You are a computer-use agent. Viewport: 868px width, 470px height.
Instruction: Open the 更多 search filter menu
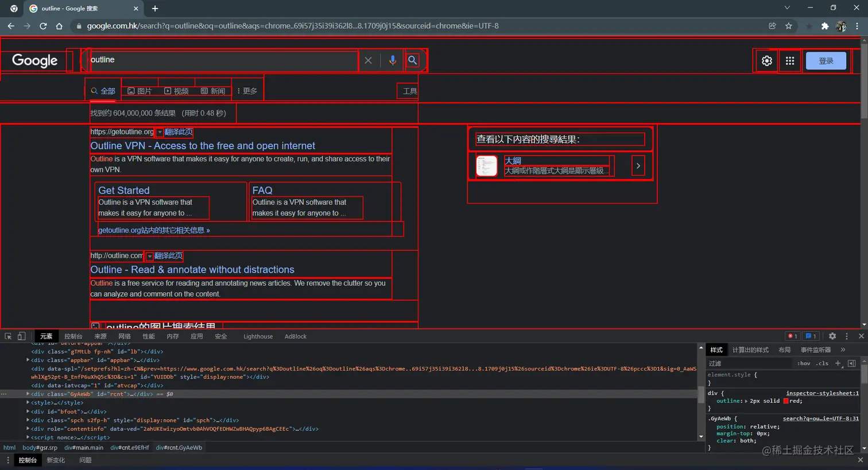click(x=247, y=91)
